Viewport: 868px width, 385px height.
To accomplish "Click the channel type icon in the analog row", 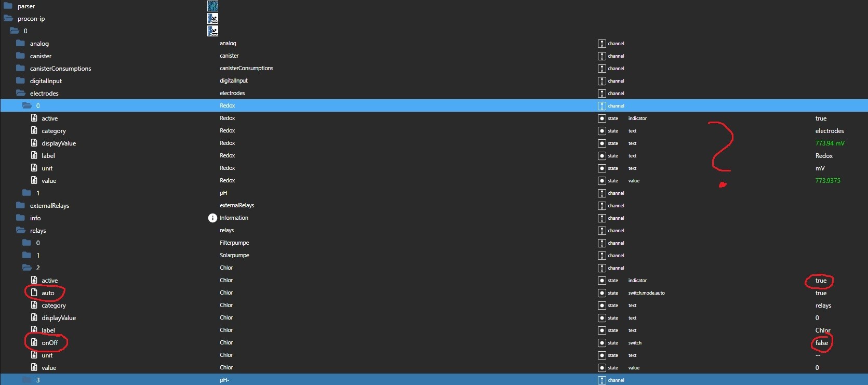I will click(x=602, y=44).
